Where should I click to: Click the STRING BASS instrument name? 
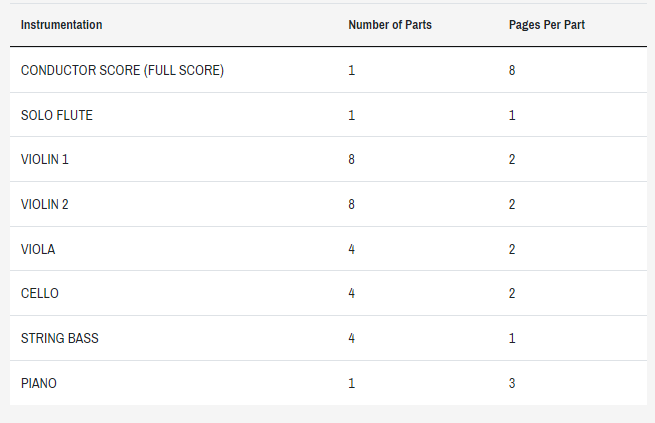60,338
